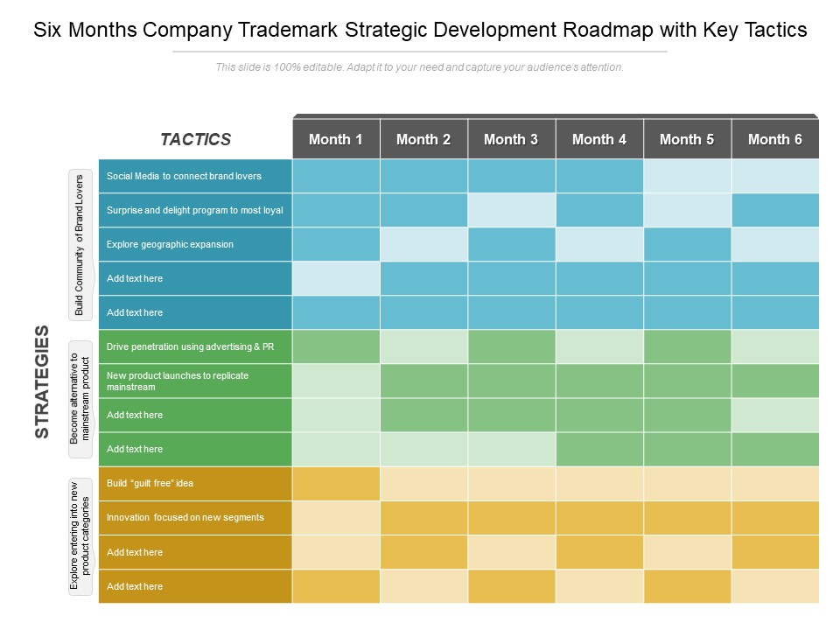Click the Month 6 column header
Screen dimensions: 840x630
[x=775, y=139]
